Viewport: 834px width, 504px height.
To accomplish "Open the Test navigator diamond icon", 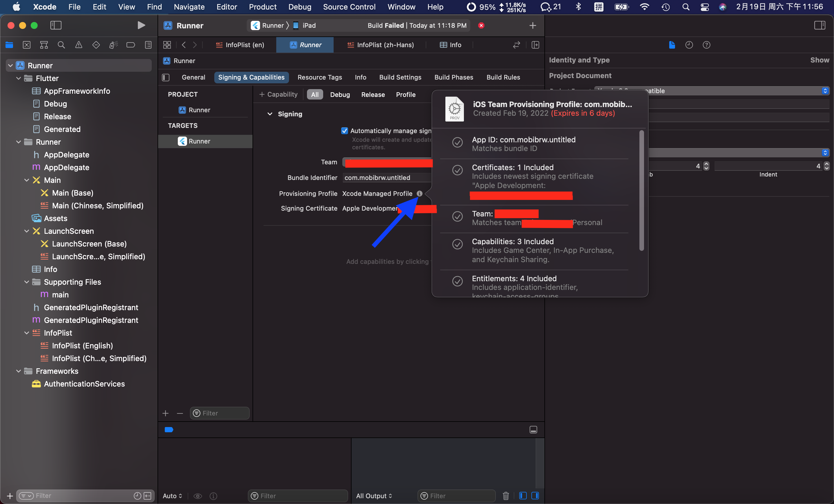I will click(x=96, y=45).
